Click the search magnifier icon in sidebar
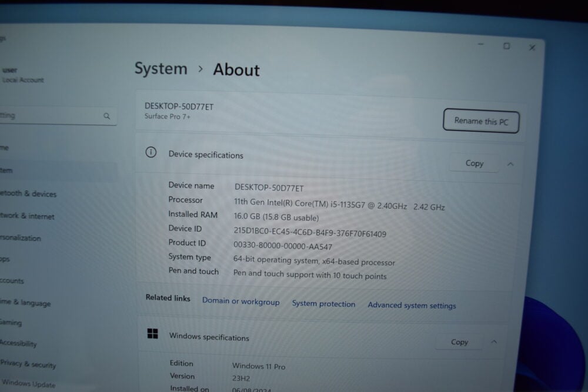 pos(107,116)
